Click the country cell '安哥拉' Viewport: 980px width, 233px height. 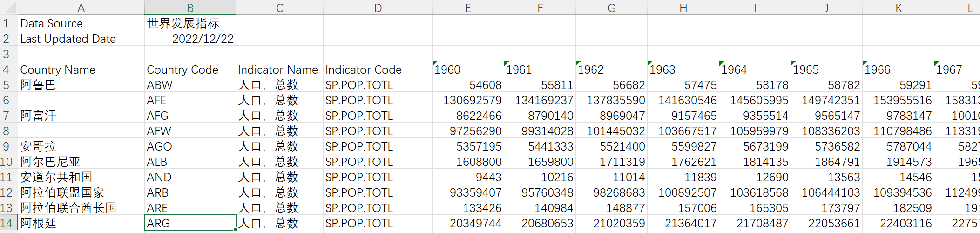click(81, 146)
